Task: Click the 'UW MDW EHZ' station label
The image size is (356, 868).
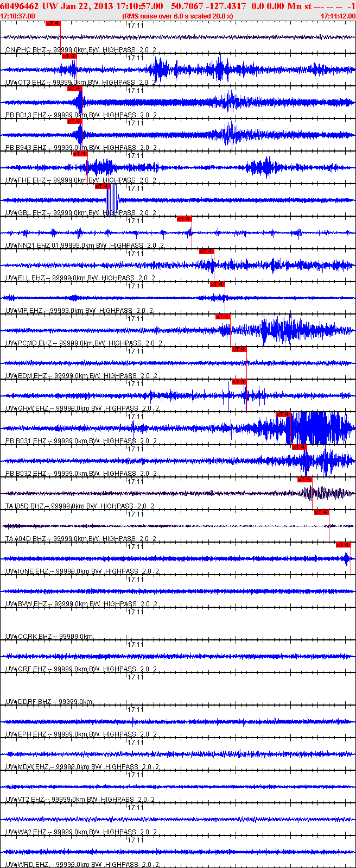Action: coord(27,767)
